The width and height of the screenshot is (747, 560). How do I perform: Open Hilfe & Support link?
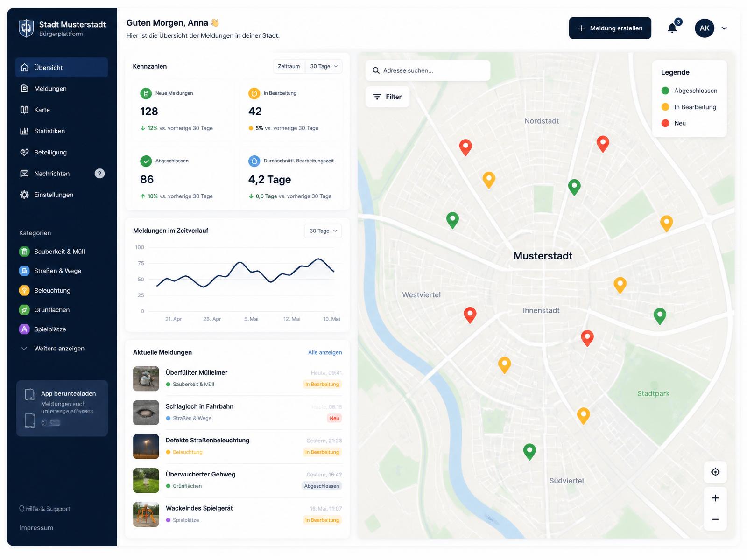(x=45, y=509)
